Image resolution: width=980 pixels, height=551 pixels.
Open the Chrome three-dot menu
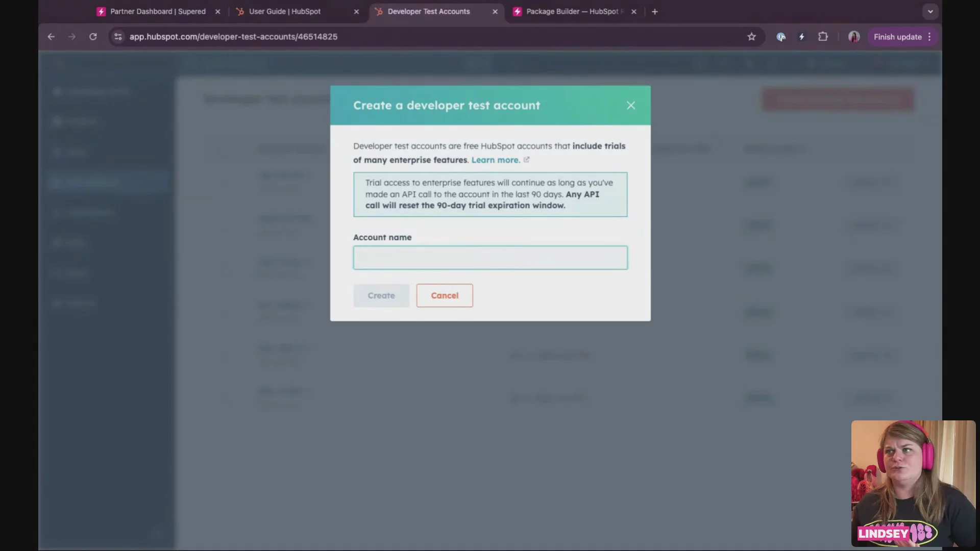point(929,37)
